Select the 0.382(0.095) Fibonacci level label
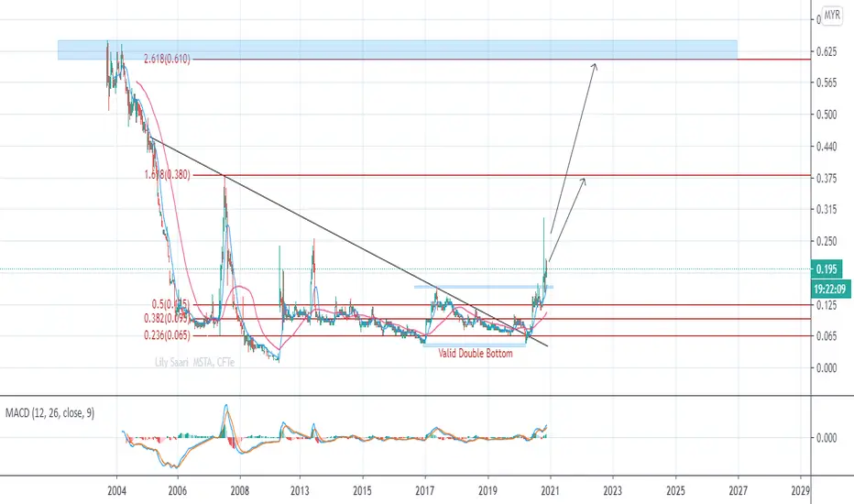The width and height of the screenshot is (854, 504). click(x=167, y=319)
